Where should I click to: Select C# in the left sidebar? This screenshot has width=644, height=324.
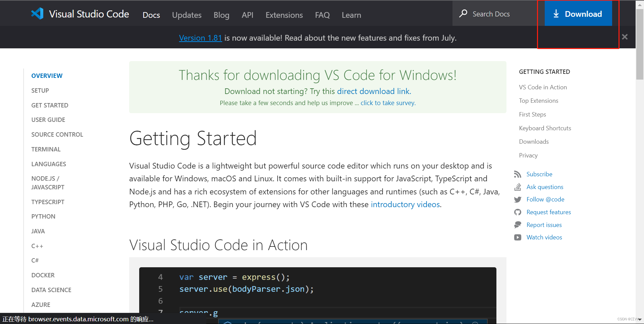tap(35, 261)
